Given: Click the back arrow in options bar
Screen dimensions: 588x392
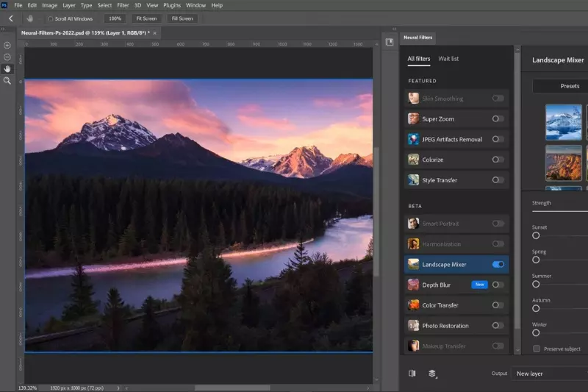Looking at the screenshot, I should click(10, 18).
